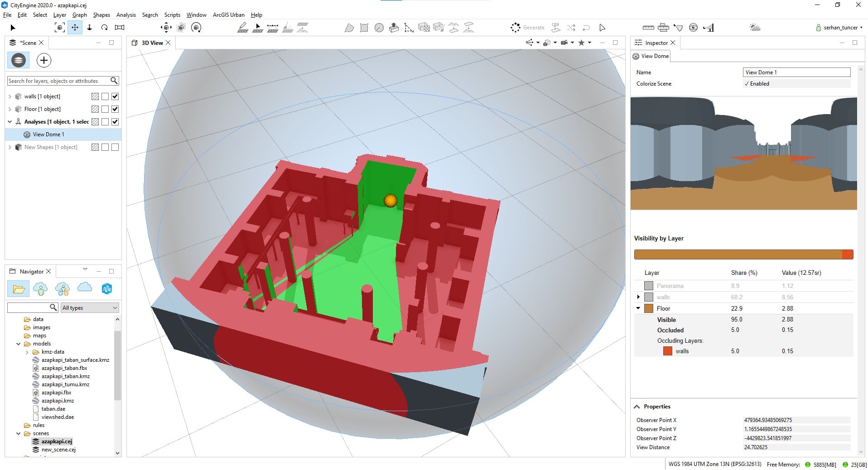Toggle visibility checkbox for Analyses layer
868x470 pixels.
(x=115, y=122)
